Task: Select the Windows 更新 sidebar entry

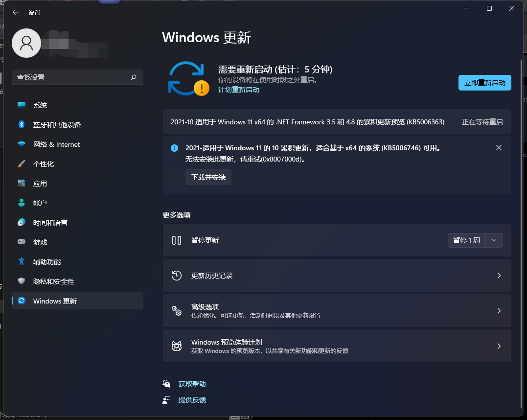Action: [54, 301]
